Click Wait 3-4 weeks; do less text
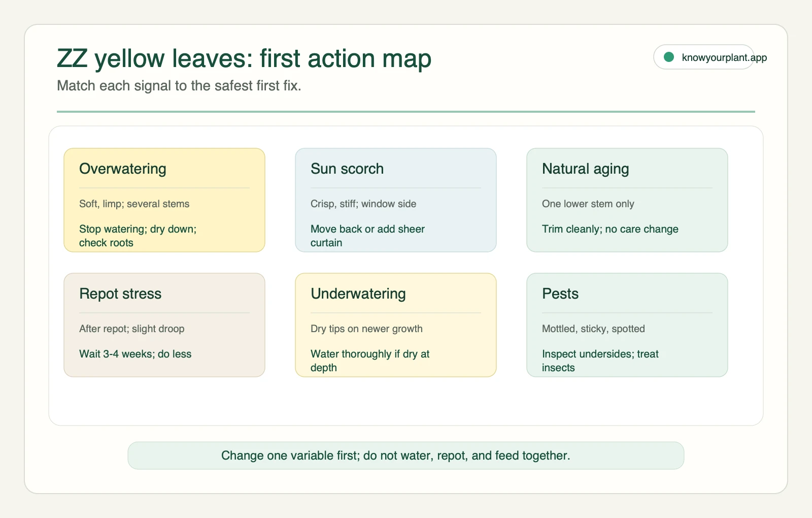This screenshot has width=812, height=518. pos(136,354)
